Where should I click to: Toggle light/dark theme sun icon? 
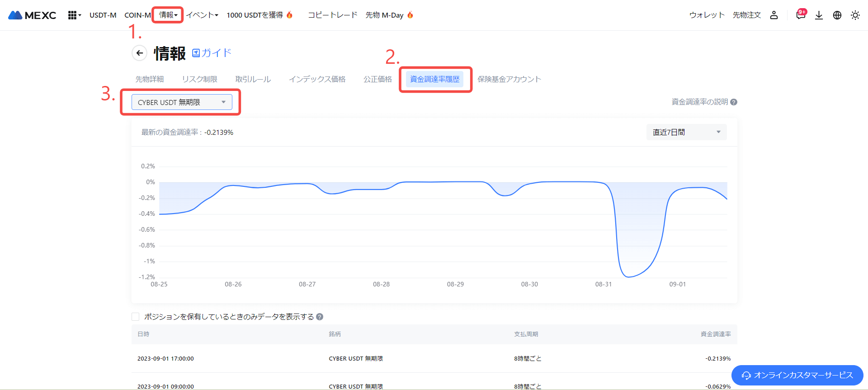pyautogui.click(x=855, y=15)
